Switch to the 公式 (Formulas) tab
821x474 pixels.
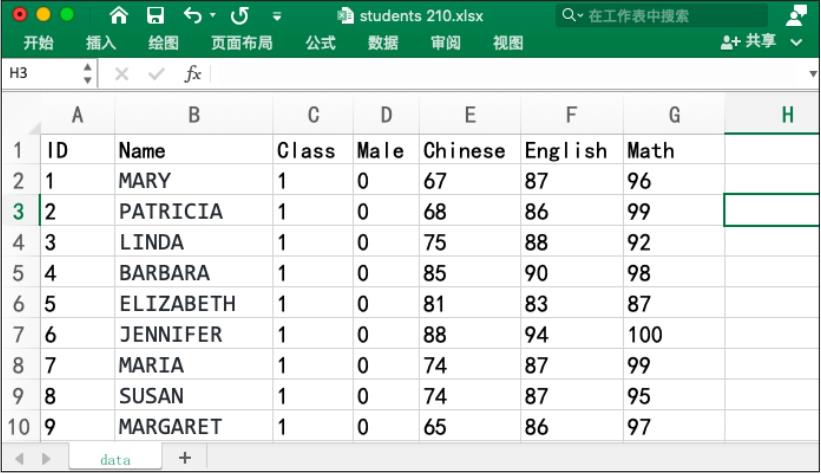pyautogui.click(x=320, y=42)
